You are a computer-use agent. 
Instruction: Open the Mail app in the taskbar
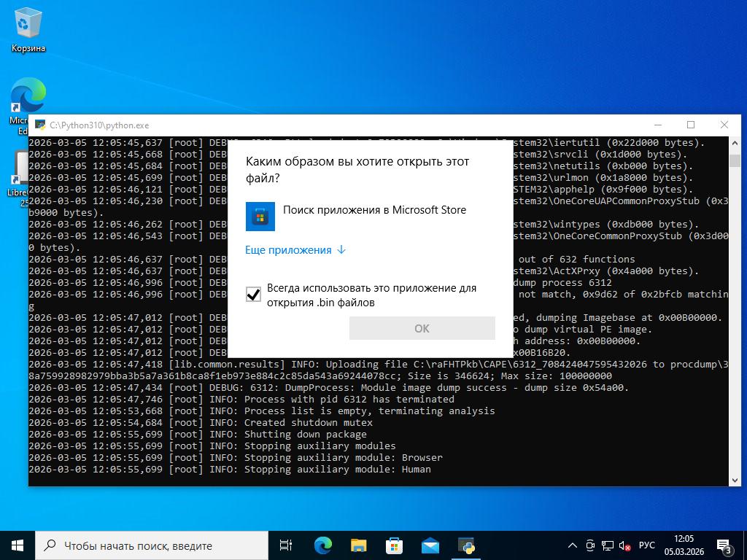[430, 545]
